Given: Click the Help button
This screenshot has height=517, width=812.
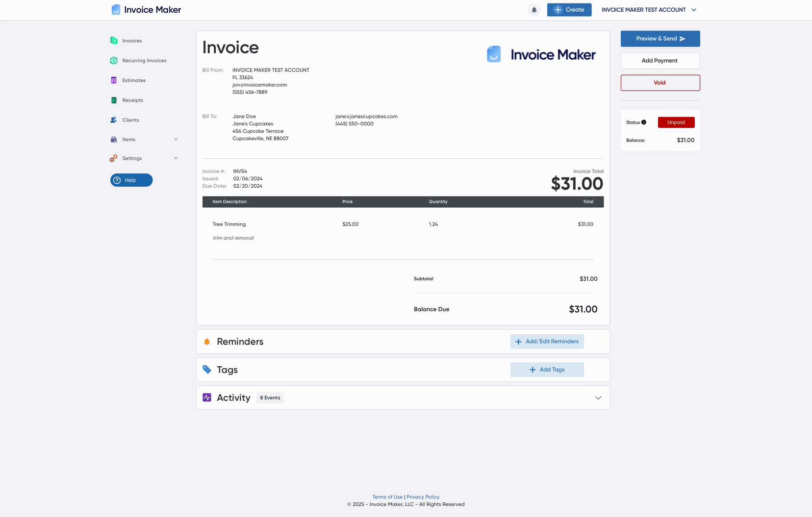Looking at the screenshot, I should pos(131,180).
